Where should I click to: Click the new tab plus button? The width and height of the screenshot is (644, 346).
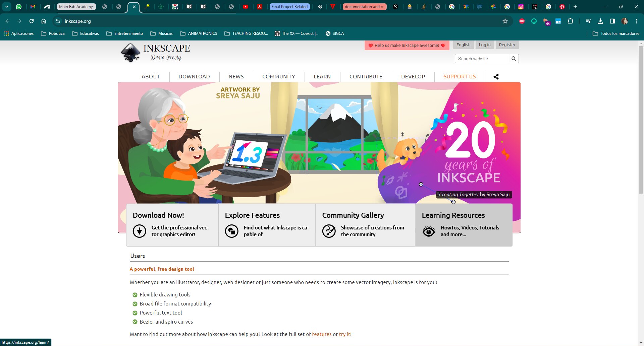point(575,7)
